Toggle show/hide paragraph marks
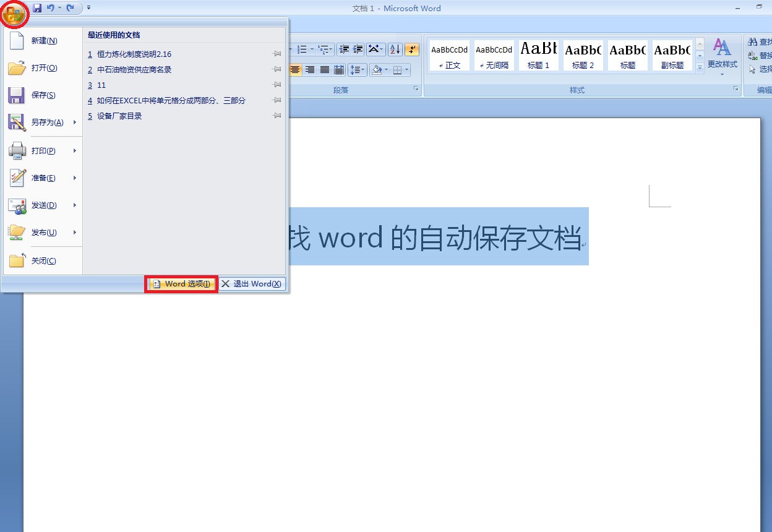 coord(412,48)
